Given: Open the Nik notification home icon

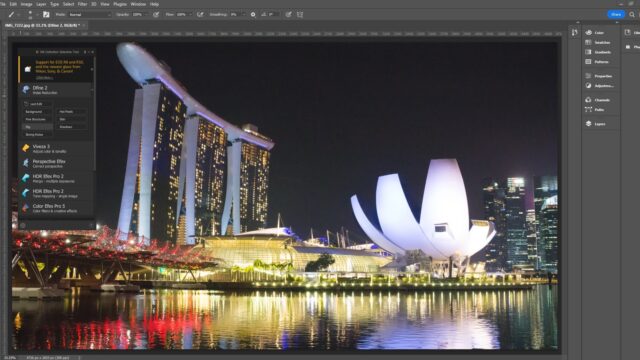Looking at the screenshot, I should 27,69.
